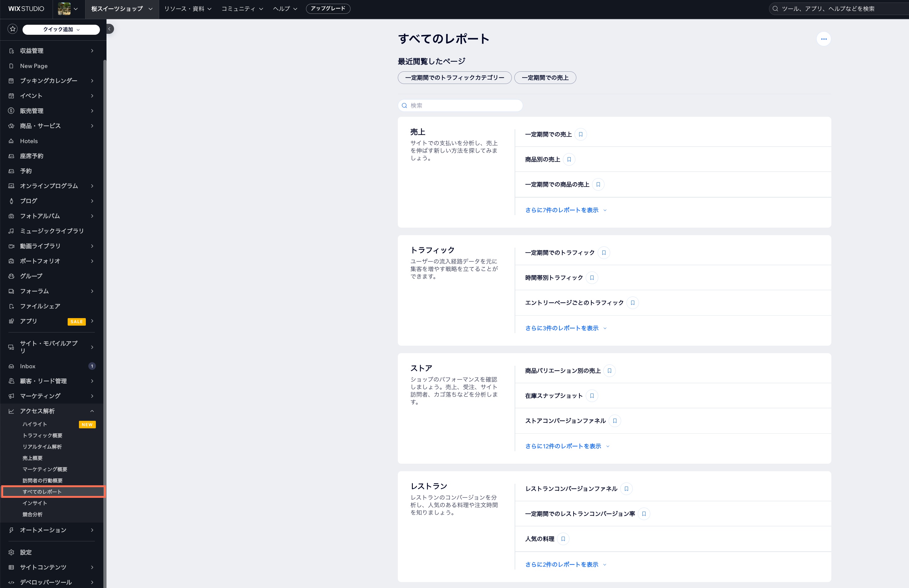Screen dimensions: 909x588
Task: Click the マーケティング megaphone icon
Action: pos(12,396)
